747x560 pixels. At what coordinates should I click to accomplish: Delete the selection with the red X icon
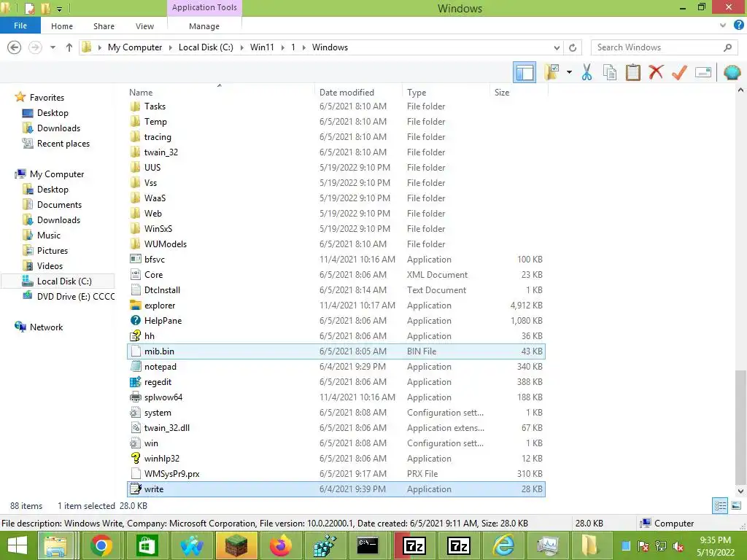point(656,72)
